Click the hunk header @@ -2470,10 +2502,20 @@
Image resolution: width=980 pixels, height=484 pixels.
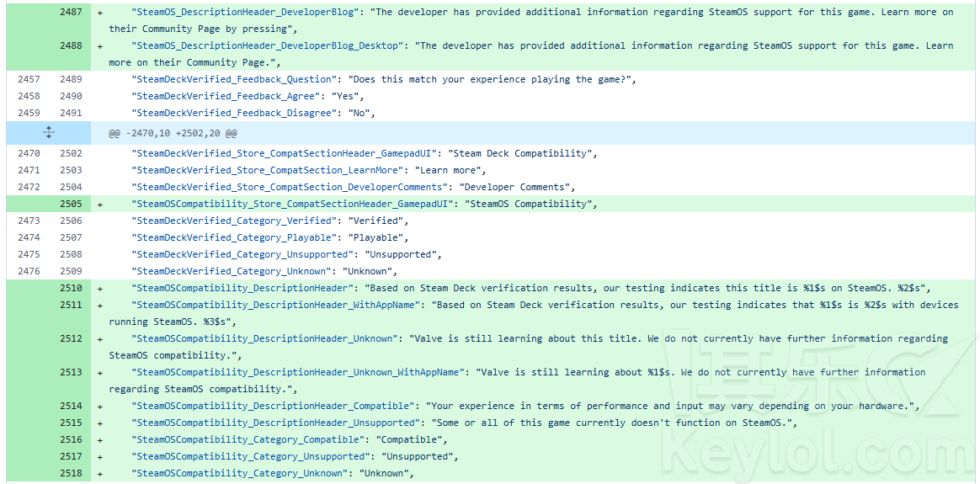point(173,134)
